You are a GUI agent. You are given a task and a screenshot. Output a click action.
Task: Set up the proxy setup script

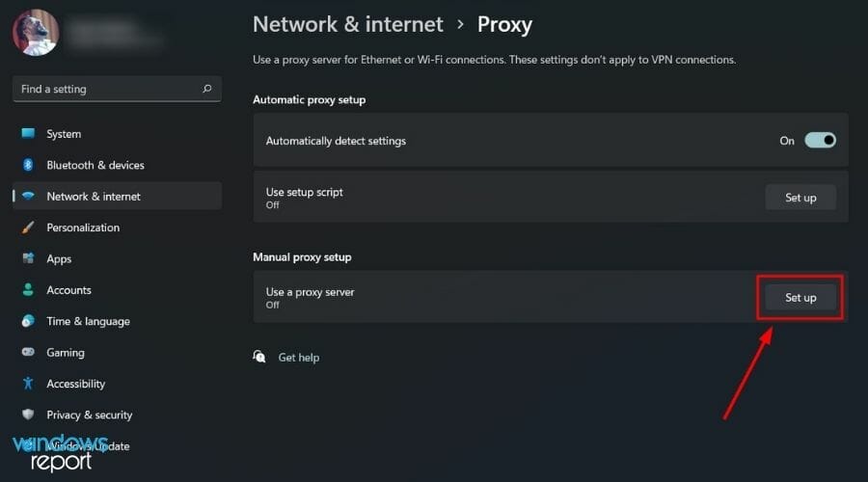[x=800, y=198]
